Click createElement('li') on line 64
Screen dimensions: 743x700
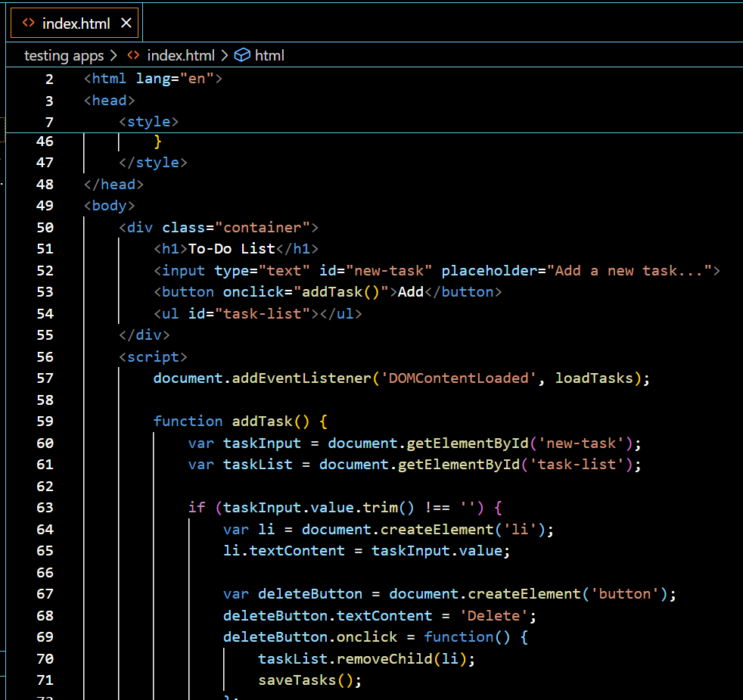pos(463,530)
